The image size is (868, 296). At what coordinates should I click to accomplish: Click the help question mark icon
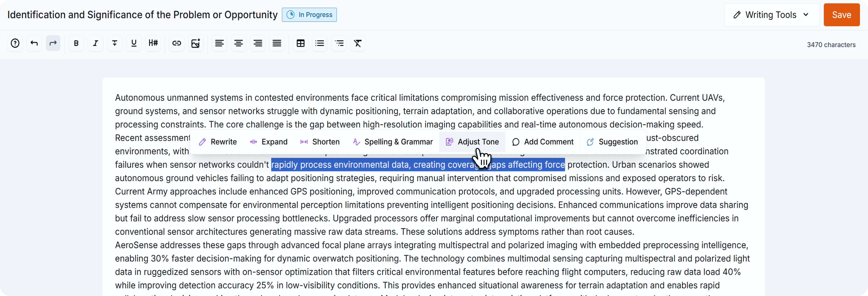tap(15, 43)
